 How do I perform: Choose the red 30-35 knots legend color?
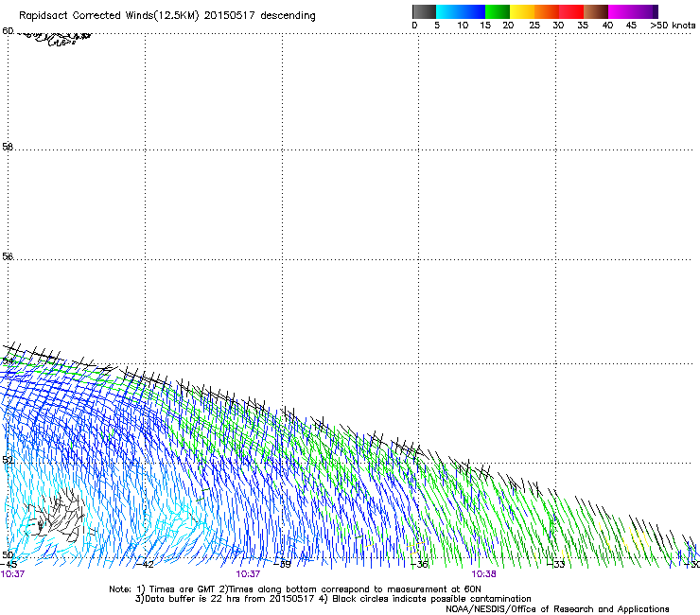pos(571,11)
